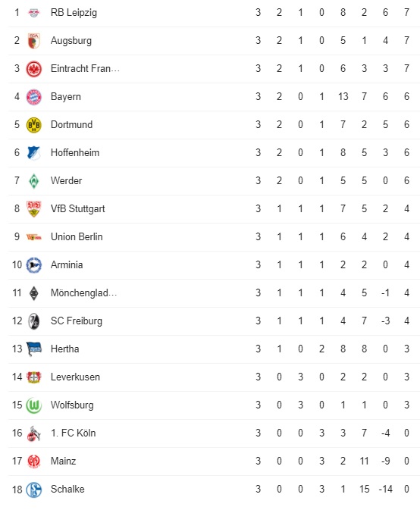Click the Mainz 05 red logo
The image size is (420, 513).
33,461
